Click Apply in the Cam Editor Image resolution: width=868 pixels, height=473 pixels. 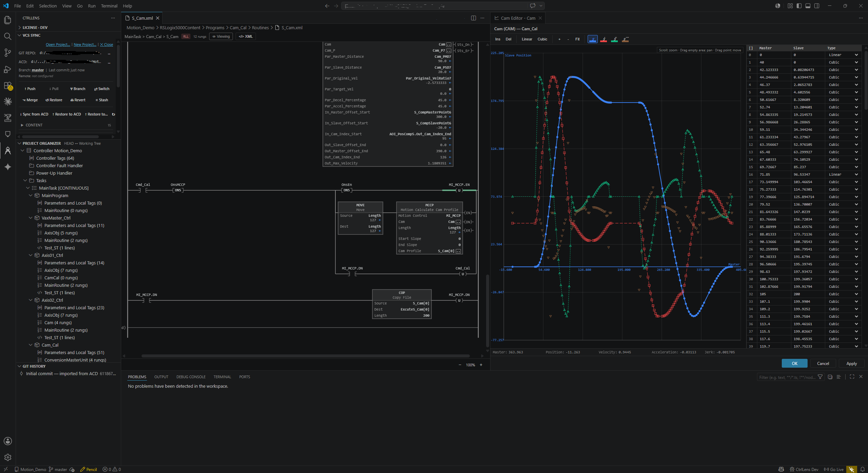click(851, 363)
